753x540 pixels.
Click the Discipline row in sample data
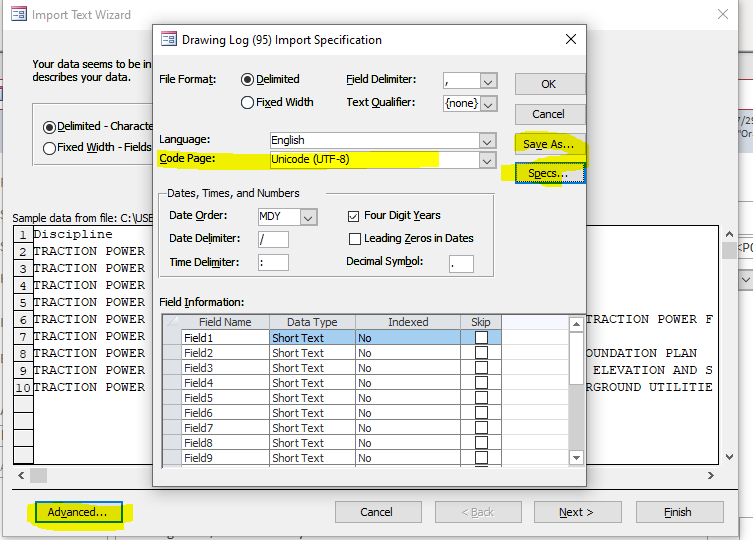point(73,234)
